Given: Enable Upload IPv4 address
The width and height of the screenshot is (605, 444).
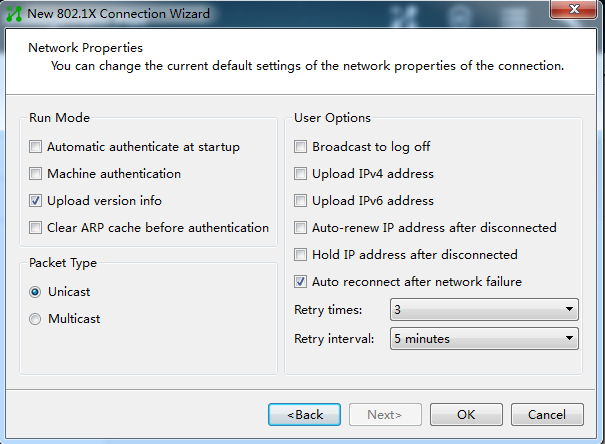Looking at the screenshot, I should click(300, 174).
